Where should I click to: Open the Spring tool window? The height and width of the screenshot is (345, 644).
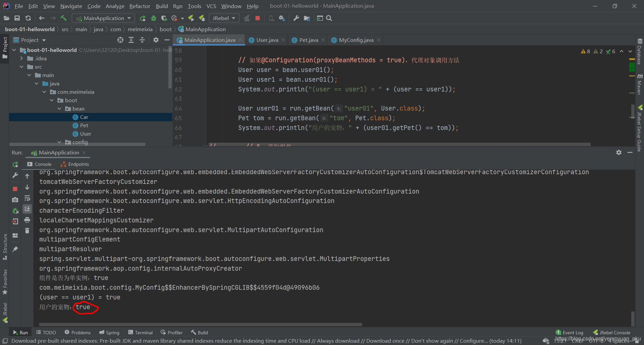[x=109, y=333]
